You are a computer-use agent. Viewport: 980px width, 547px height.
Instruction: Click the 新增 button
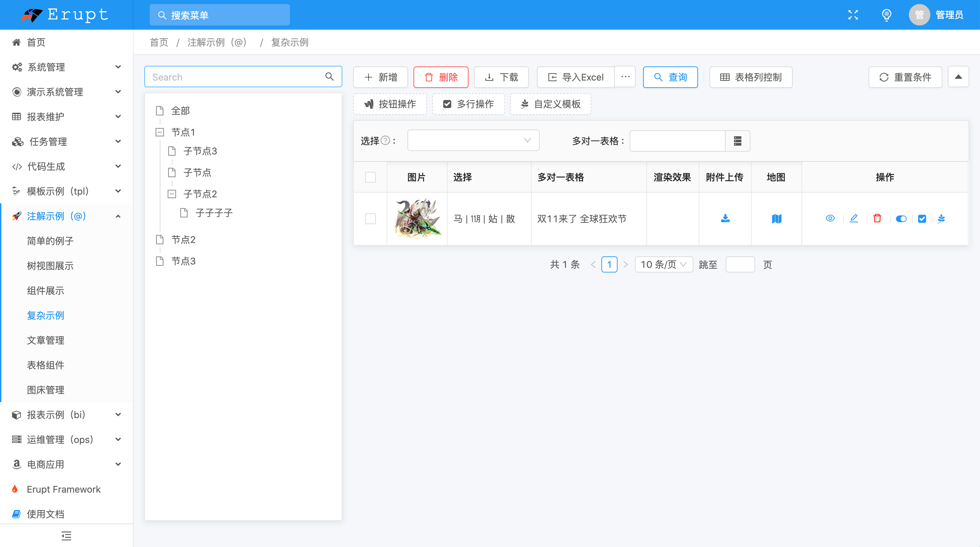pos(380,77)
